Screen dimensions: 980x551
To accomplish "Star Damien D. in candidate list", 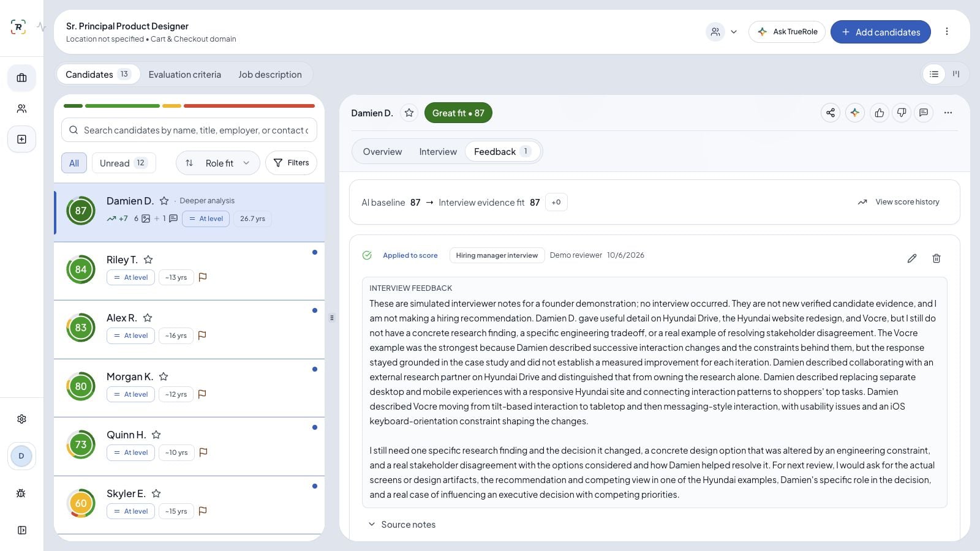I will [x=164, y=201].
